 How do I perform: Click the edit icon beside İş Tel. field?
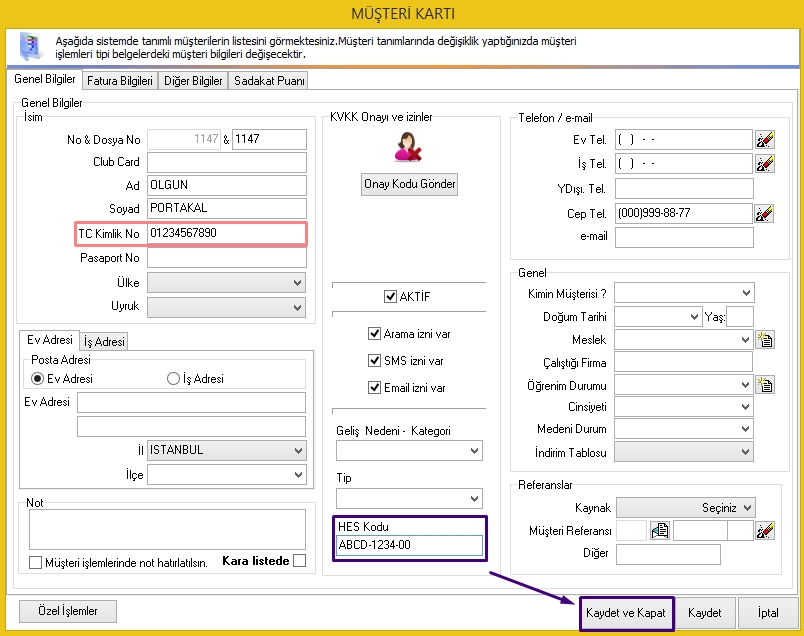click(765, 164)
